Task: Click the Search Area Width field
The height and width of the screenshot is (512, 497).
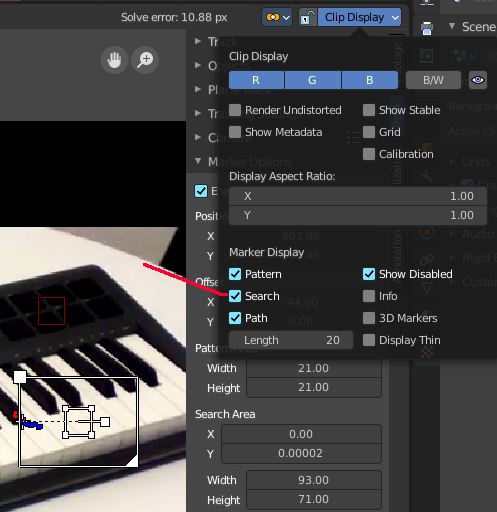Action: [314, 480]
